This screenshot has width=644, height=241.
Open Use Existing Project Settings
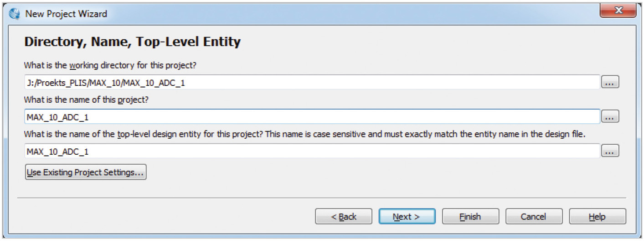pos(86,173)
